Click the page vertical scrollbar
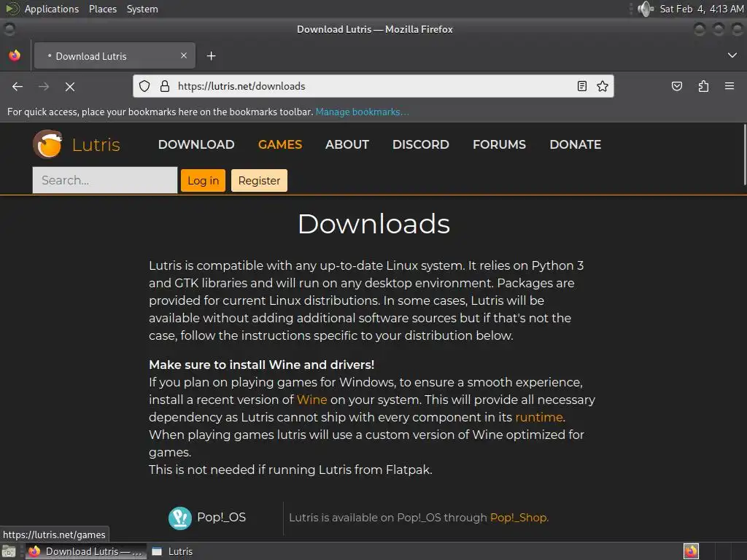Viewport: 747px width, 560px height. pos(744,155)
